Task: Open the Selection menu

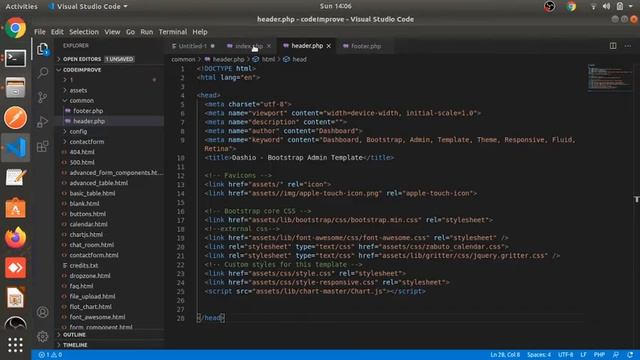Action: click(84, 32)
